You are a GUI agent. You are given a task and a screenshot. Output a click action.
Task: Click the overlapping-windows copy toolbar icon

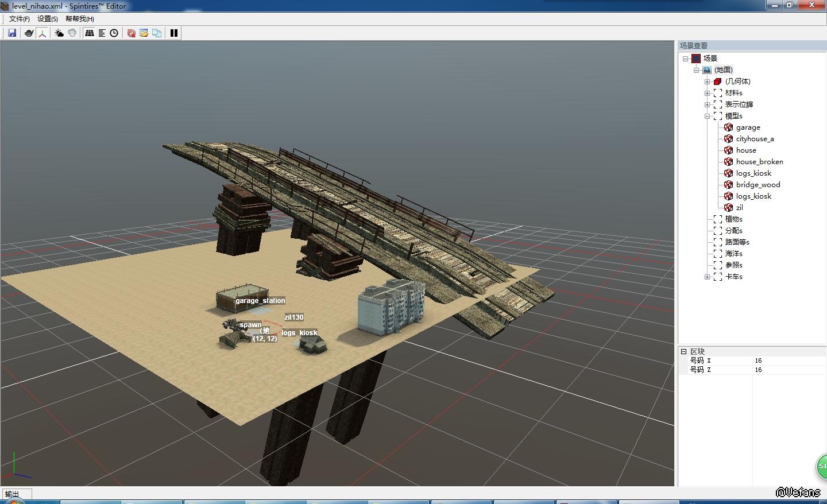[x=156, y=33]
